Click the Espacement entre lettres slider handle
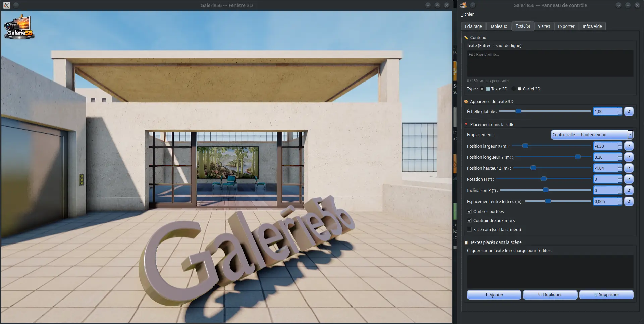This screenshot has height=324, width=644. coord(548,201)
